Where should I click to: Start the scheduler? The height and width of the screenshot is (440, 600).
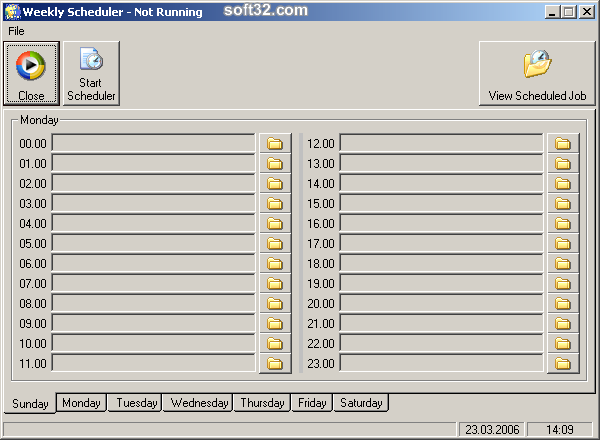click(91, 73)
